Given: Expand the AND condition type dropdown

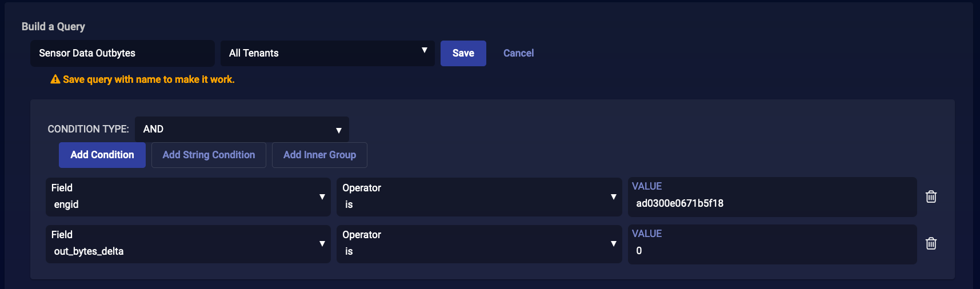Looking at the screenshot, I should click(x=241, y=129).
